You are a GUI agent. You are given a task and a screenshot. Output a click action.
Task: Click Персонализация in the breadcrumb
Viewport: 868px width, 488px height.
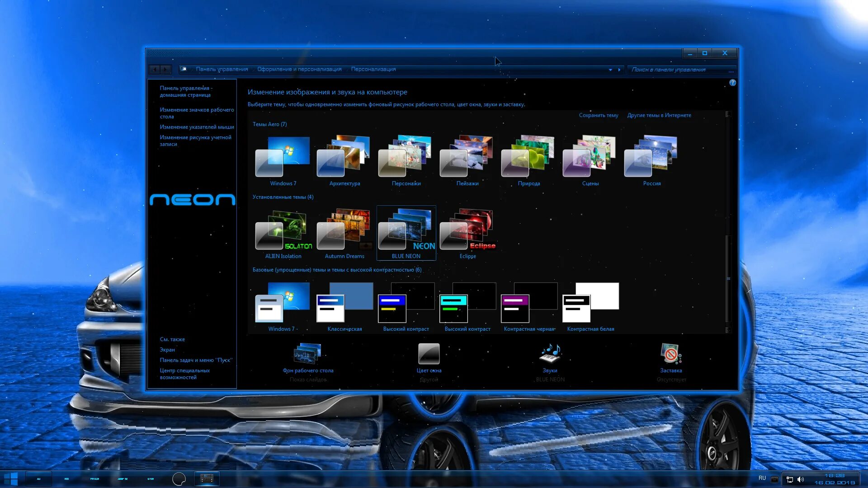pos(373,69)
